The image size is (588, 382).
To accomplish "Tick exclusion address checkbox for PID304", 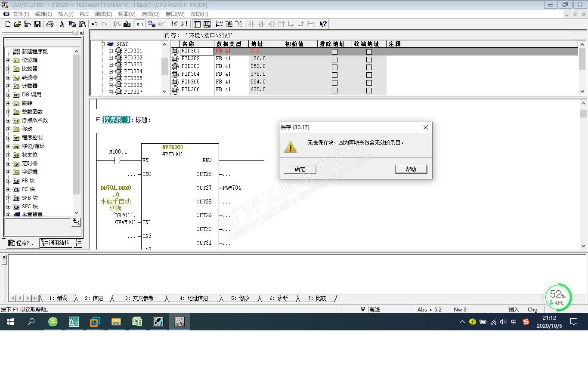I will pos(334,75).
